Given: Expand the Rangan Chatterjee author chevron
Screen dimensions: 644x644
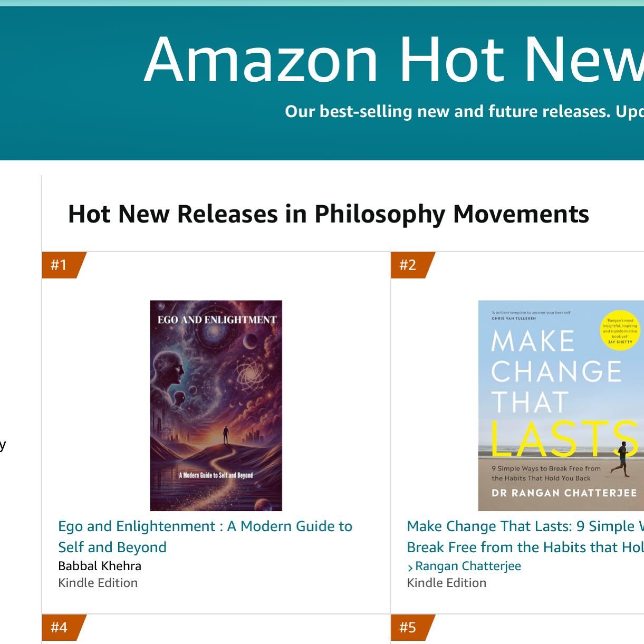Looking at the screenshot, I should pos(410,566).
